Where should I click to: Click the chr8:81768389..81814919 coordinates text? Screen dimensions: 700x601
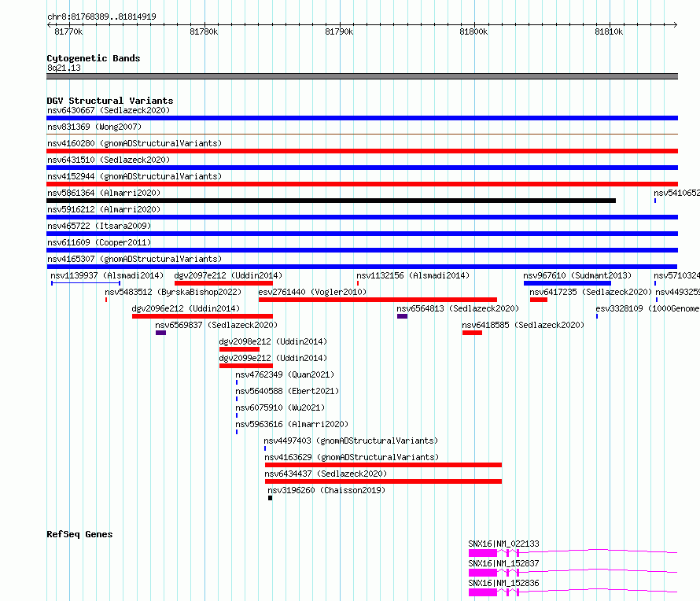click(101, 17)
